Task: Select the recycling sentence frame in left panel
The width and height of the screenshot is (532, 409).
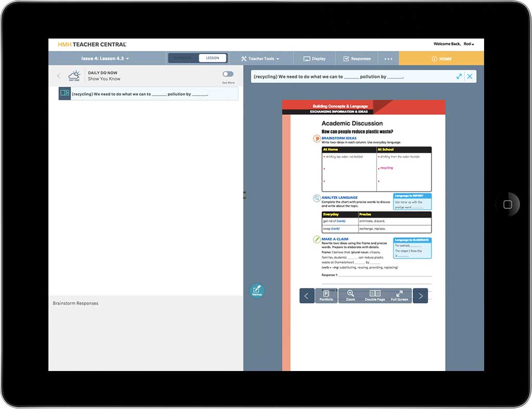Action: [x=148, y=94]
